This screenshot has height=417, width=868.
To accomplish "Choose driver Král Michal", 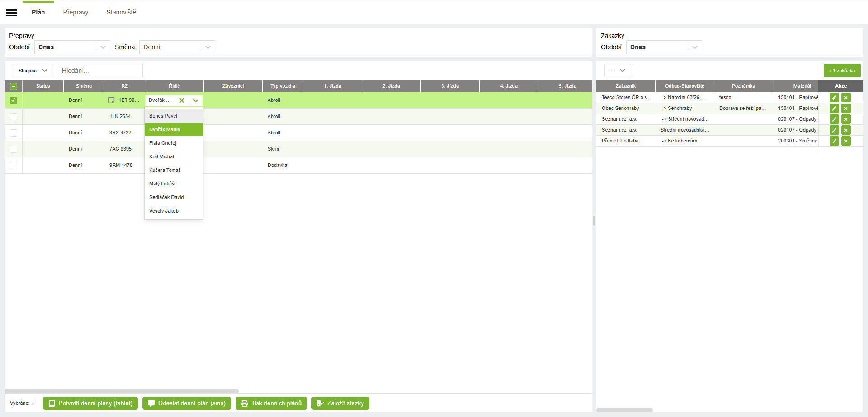I will (x=174, y=157).
